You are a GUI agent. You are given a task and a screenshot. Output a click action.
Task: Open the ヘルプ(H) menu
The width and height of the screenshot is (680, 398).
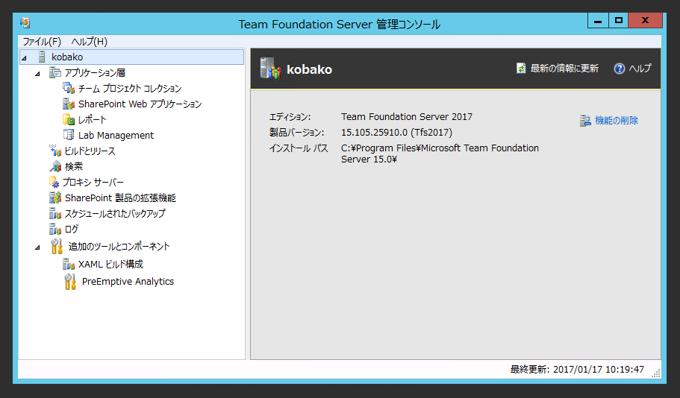point(89,42)
